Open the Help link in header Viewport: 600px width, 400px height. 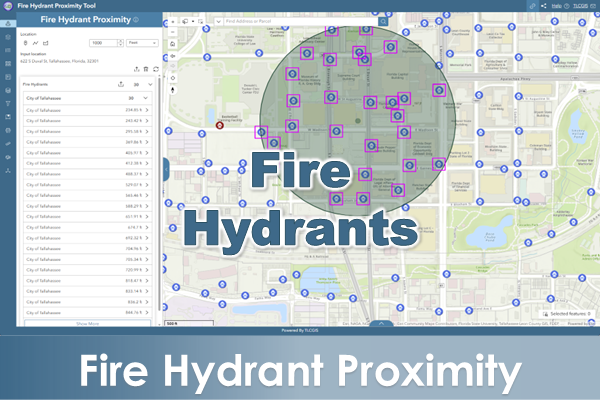[x=557, y=6]
